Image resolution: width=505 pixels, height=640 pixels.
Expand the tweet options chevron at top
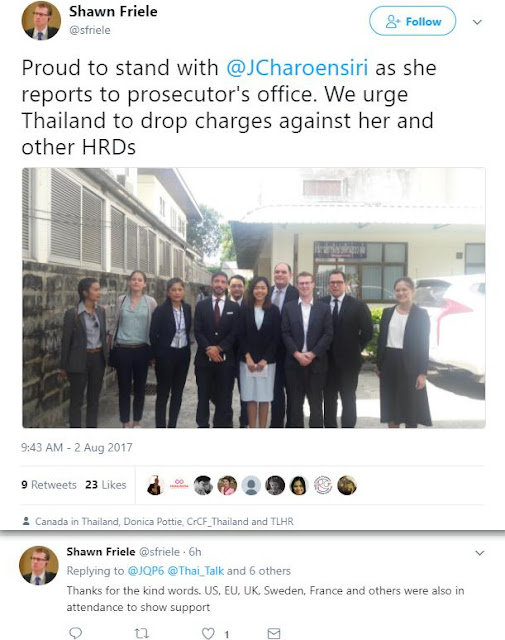[477, 22]
